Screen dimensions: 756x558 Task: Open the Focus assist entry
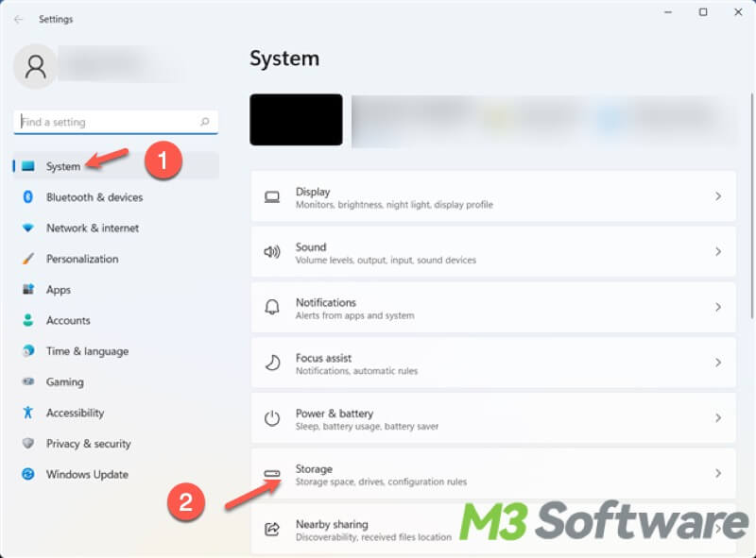[493, 363]
